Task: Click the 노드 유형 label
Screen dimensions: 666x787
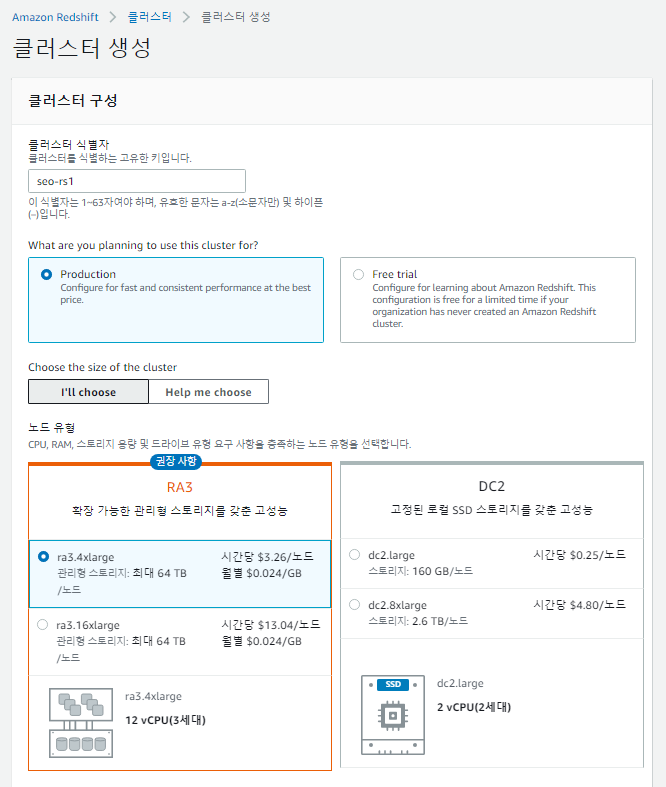Action: pos(52,428)
